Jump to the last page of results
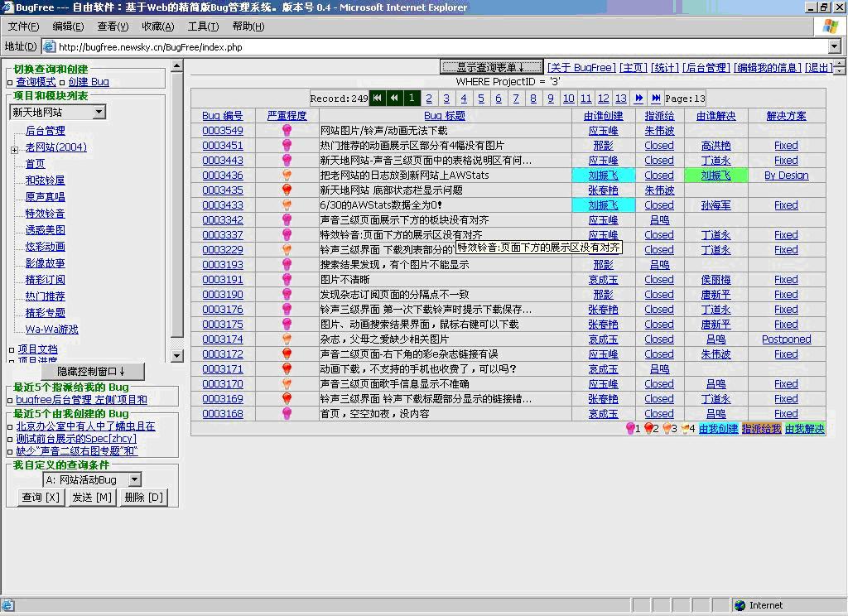The image size is (848, 616). click(656, 99)
